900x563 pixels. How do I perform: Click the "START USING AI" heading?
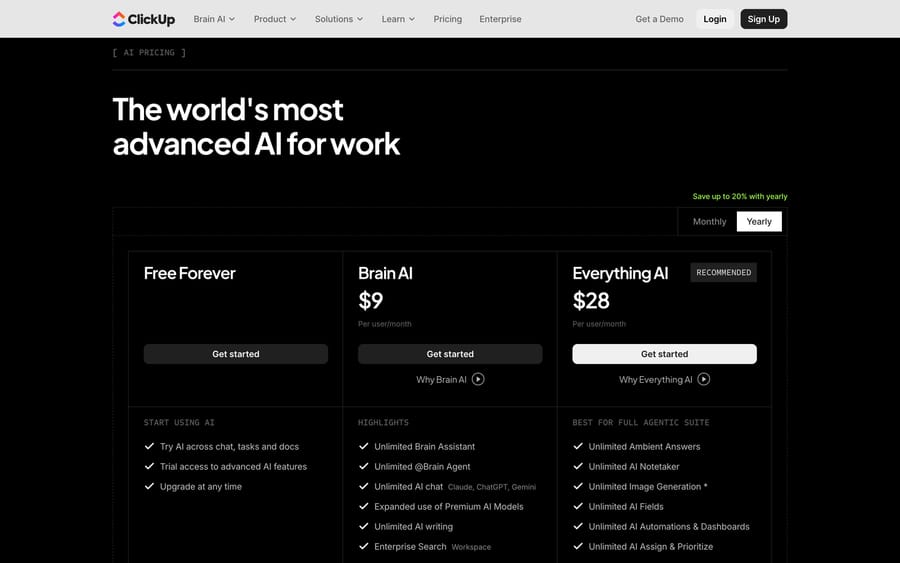click(x=179, y=422)
